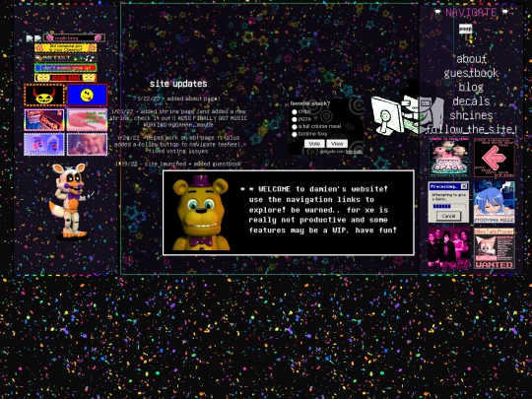Viewport: 532px width, 399px height.
Task: Click the 'NAVIGATE' heading
Action: pos(471,13)
